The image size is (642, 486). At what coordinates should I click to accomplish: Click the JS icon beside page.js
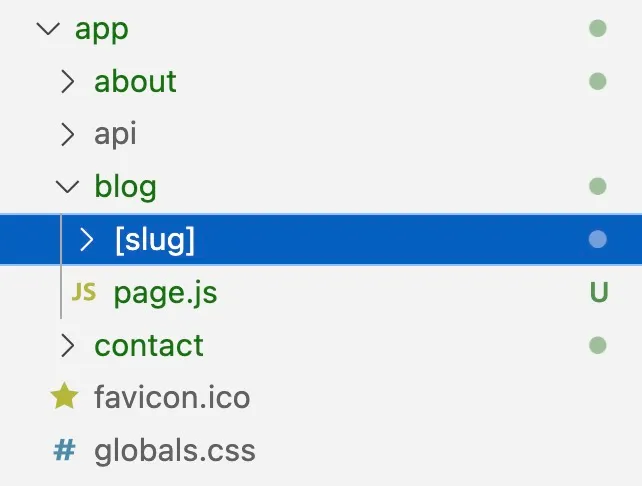(x=84, y=292)
